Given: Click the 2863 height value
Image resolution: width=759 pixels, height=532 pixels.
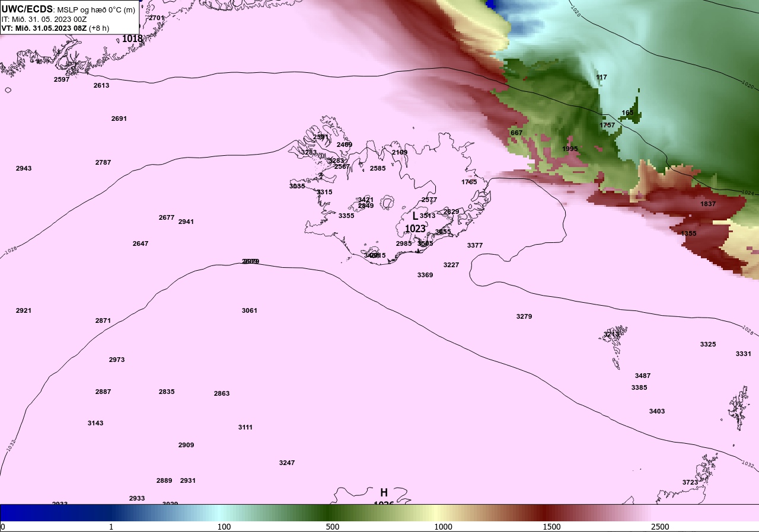Looking at the screenshot, I should click(222, 393).
